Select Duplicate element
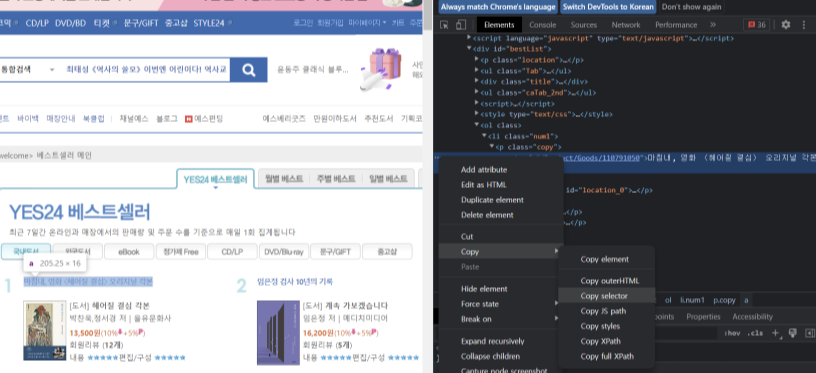This screenshot has width=816, height=373. [501, 200]
